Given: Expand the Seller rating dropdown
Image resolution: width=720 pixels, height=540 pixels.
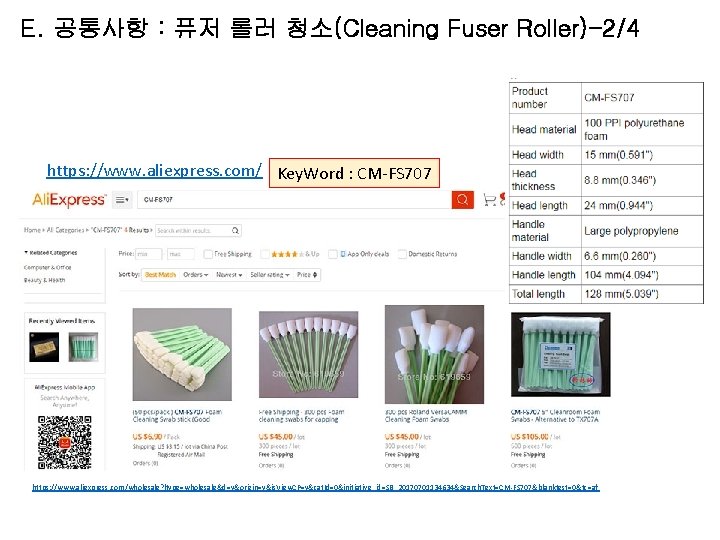Looking at the screenshot, I should coord(270,275).
